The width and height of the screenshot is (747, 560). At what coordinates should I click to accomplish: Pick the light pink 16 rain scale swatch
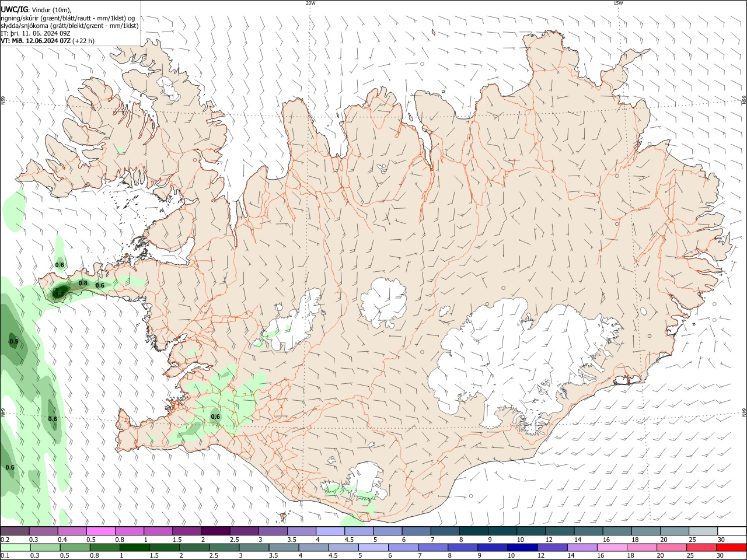pos(612,548)
